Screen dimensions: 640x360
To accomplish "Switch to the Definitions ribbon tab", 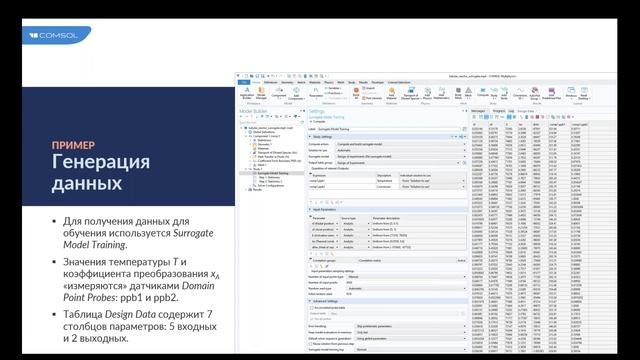I will pyautogui.click(x=270, y=82).
